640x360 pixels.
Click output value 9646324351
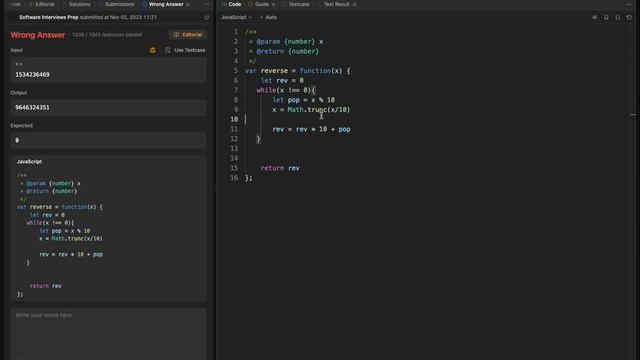(32, 107)
